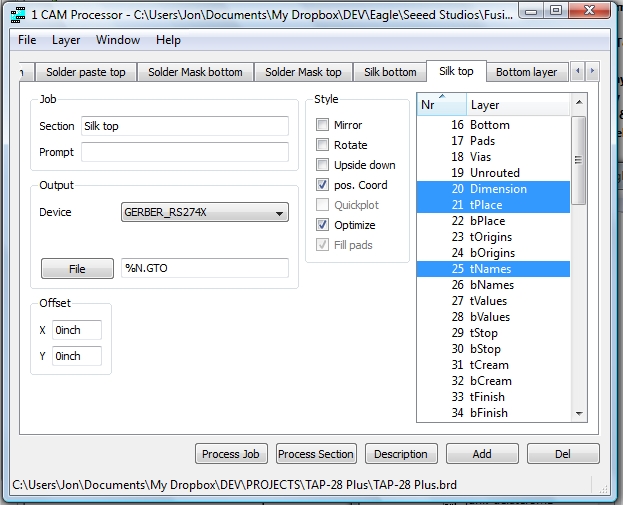Open the File menu
This screenshot has height=505, width=623.
click(x=27, y=40)
